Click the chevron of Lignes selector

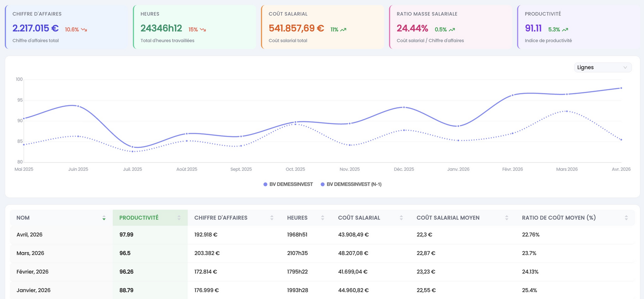tap(625, 68)
